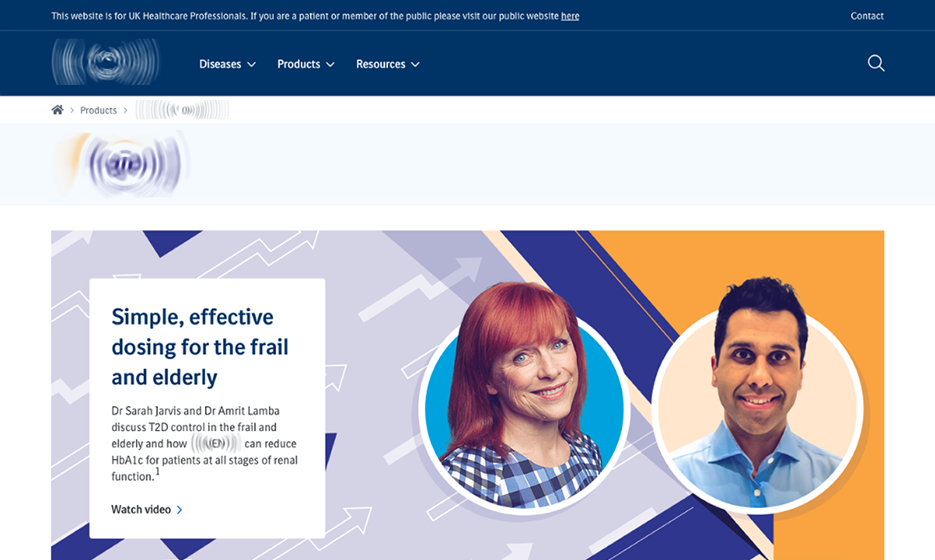Follow the Contact link
This screenshot has height=560, width=935.
coord(867,16)
